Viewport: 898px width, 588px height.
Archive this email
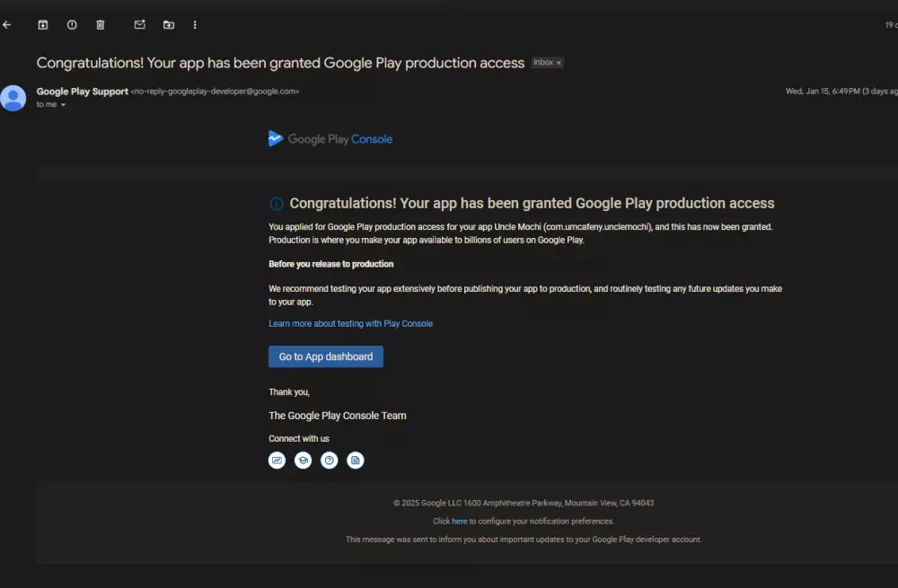click(x=43, y=25)
